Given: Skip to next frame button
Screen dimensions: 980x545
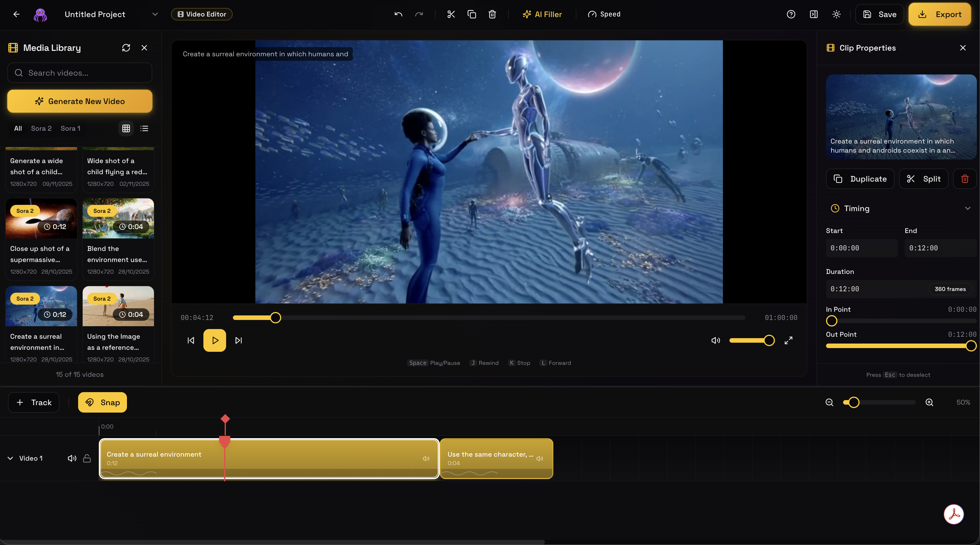Looking at the screenshot, I should (x=239, y=340).
